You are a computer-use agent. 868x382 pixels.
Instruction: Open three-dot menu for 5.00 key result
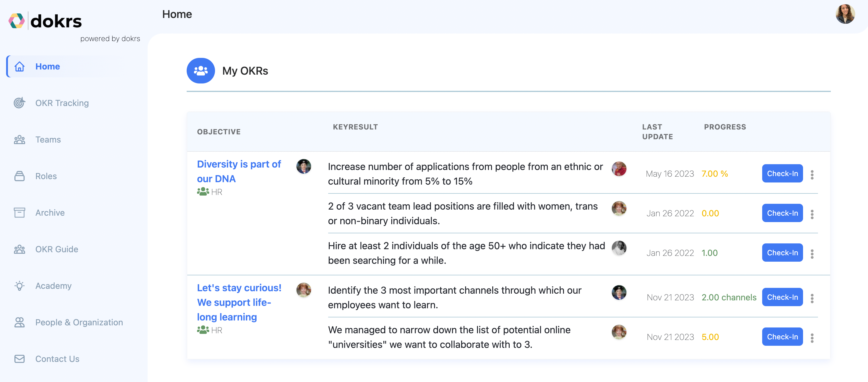tap(812, 338)
